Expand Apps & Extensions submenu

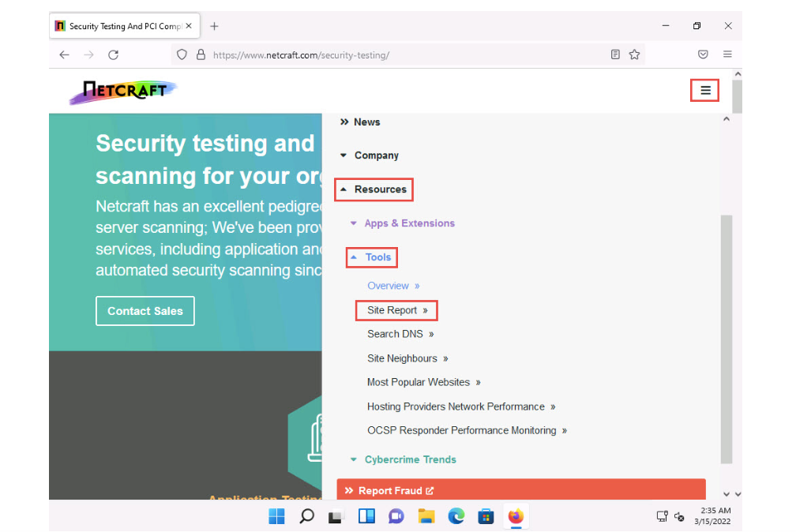point(403,223)
